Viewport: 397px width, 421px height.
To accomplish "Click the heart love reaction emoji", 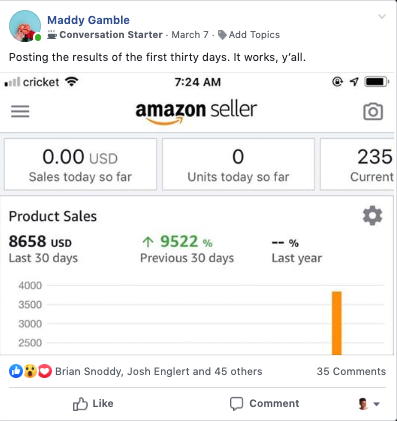I will (45, 371).
